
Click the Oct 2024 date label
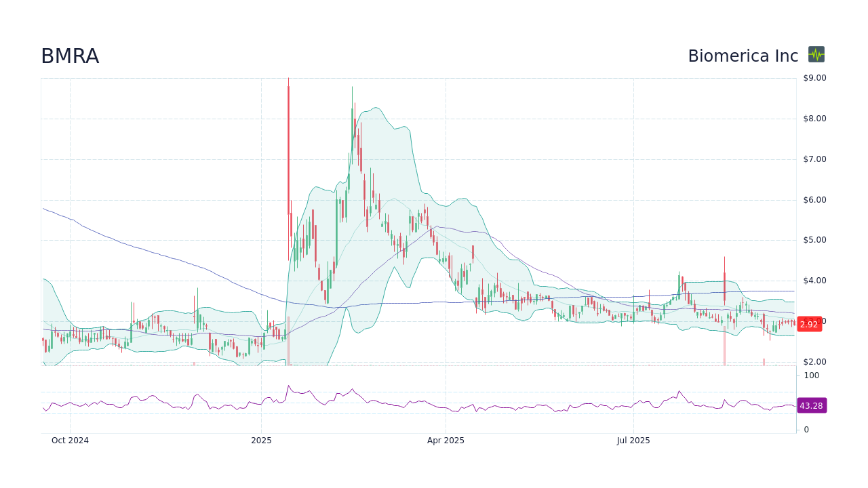click(x=70, y=440)
